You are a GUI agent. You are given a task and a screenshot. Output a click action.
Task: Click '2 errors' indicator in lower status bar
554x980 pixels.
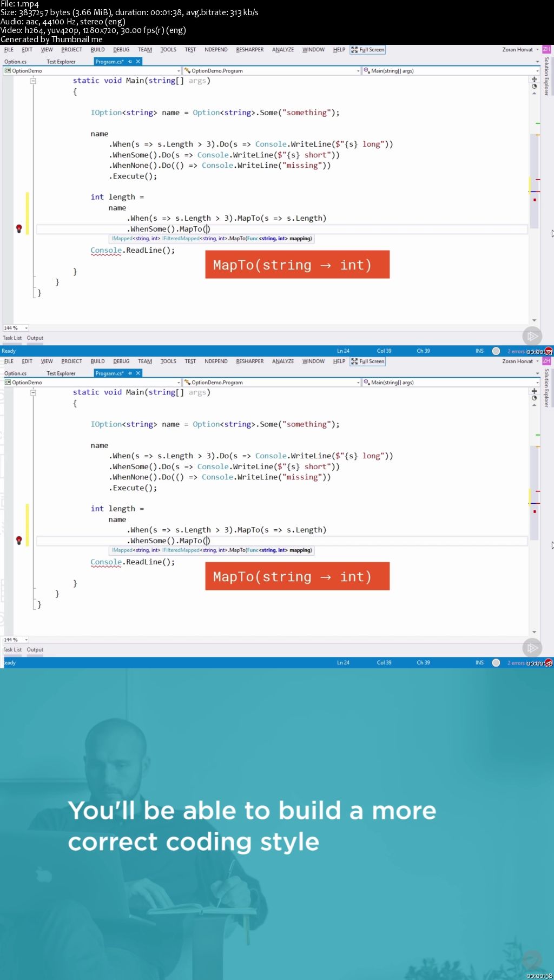pos(516,663)
